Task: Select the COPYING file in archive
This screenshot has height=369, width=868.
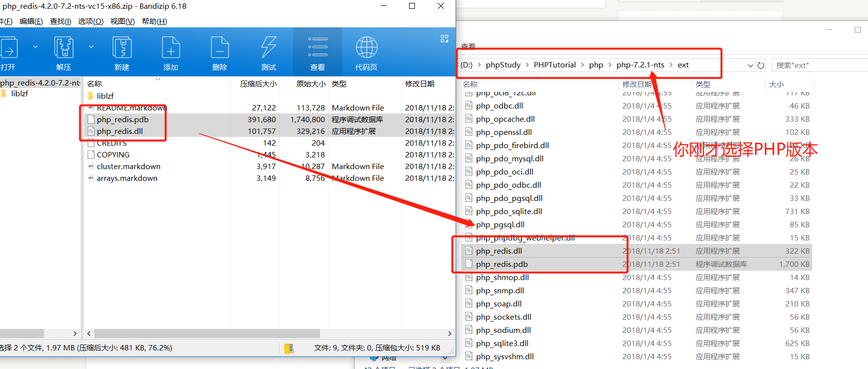Action: tap(113, 154)
